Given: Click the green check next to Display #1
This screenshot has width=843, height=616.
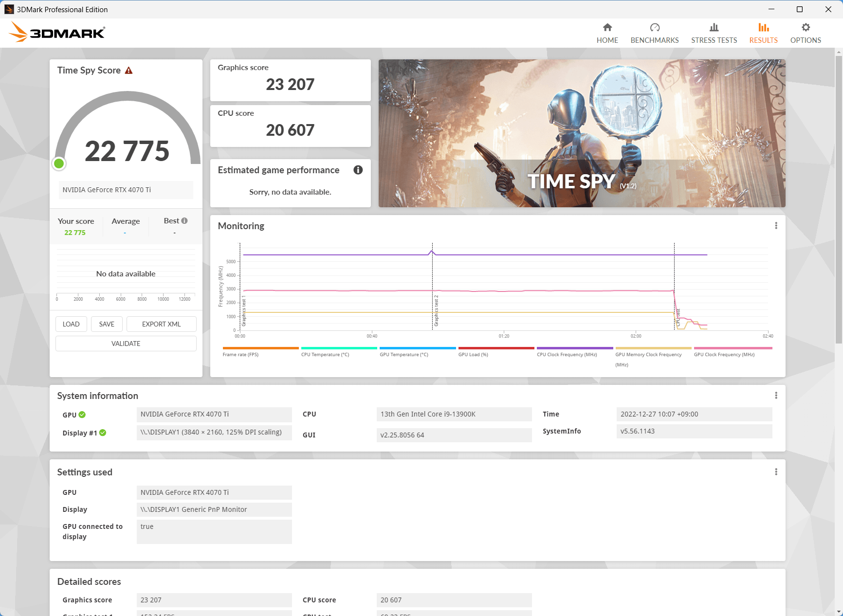Looking at the screenshot, I should pyautogui.click(x=103, y=433).
